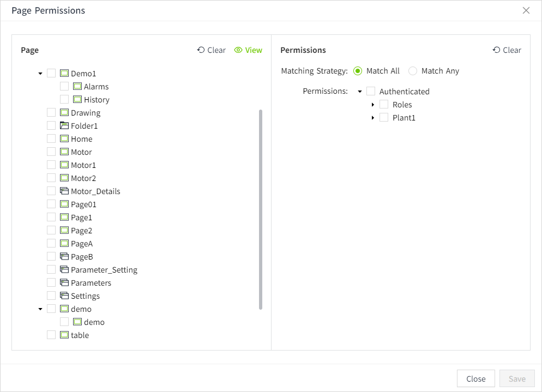Check the Authenticated permission checkbox
Screen dimensions: 542x392
371,91
